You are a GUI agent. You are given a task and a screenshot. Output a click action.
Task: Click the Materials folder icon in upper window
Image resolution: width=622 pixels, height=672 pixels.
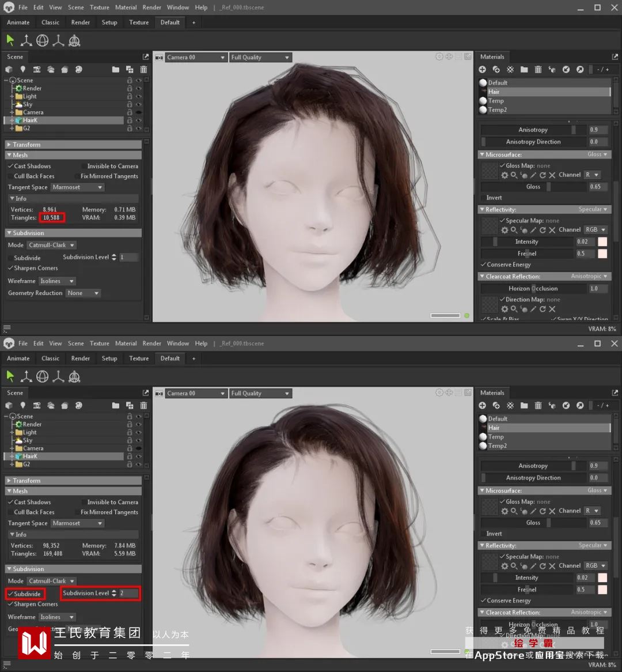pos(524,69)
